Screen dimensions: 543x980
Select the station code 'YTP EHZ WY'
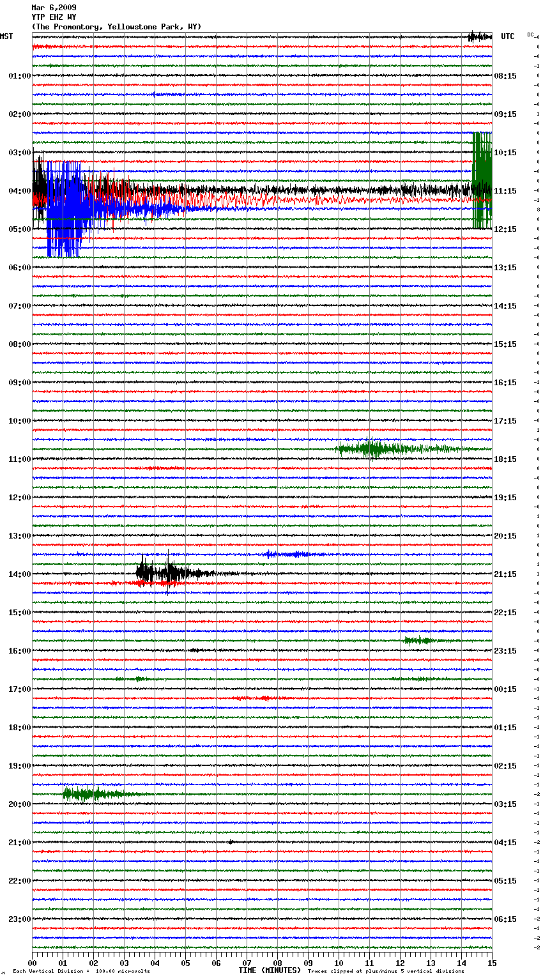click(x=54, y=17)
